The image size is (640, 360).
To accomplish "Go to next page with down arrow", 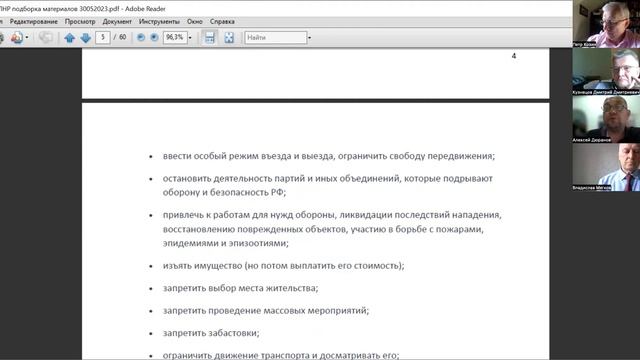I will pos(86,38).
